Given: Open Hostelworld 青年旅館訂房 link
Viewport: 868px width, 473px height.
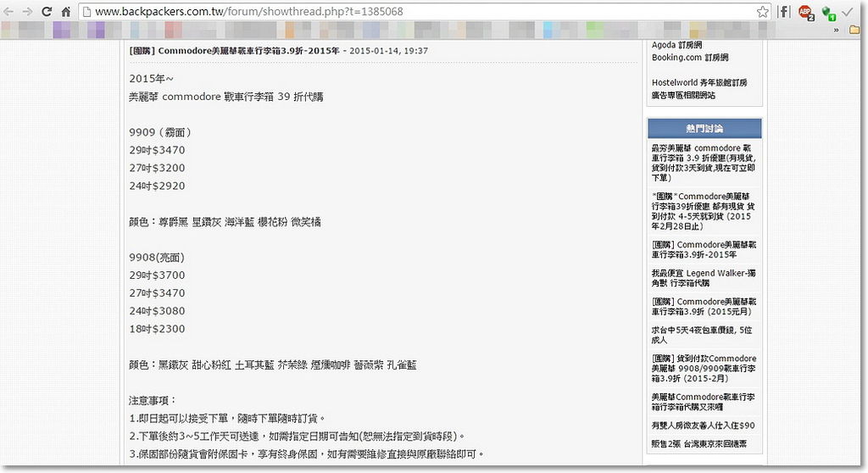Looking at the screenshot, I should (x=699, y=82).
